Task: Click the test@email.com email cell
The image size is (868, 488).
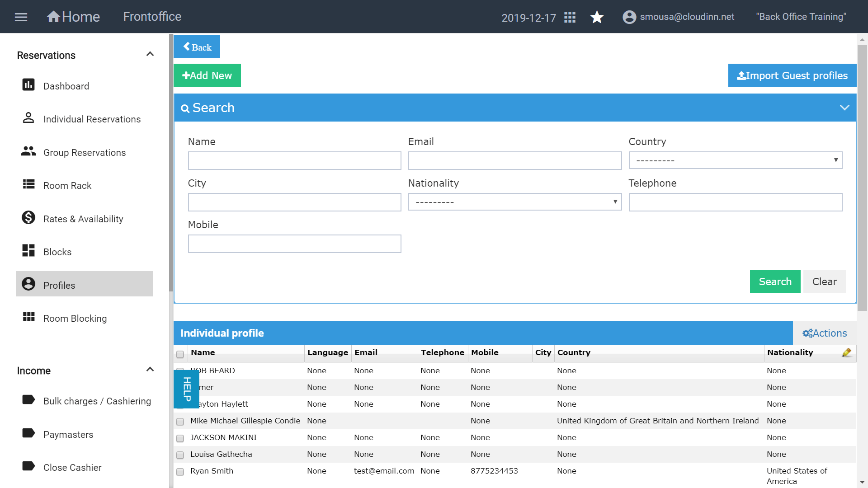Action: (x=384, y=471)
